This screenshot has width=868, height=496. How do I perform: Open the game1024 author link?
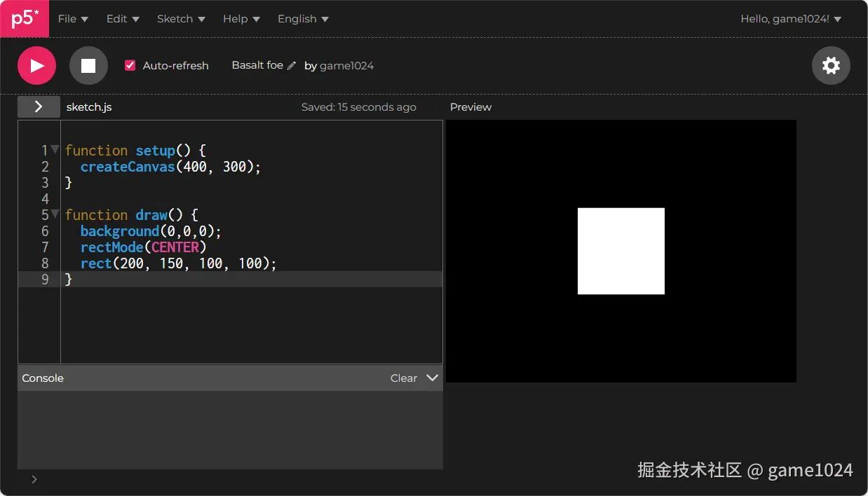pyautogui.click(x=346, y=66)
